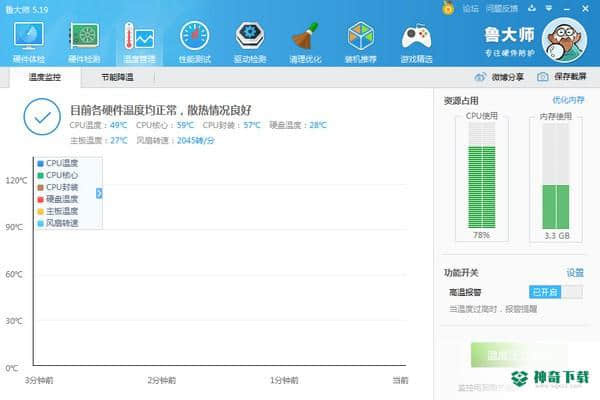Click the 120℃ axis label
The image size is (600, 400).
(x=16, y=180)
